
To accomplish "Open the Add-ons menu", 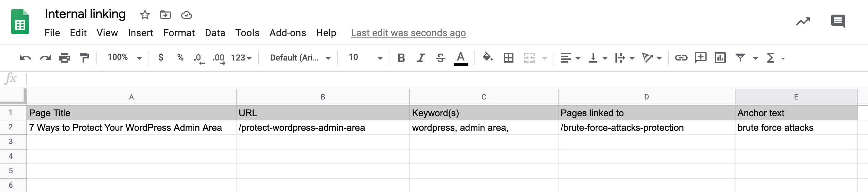I will [288, 33].
